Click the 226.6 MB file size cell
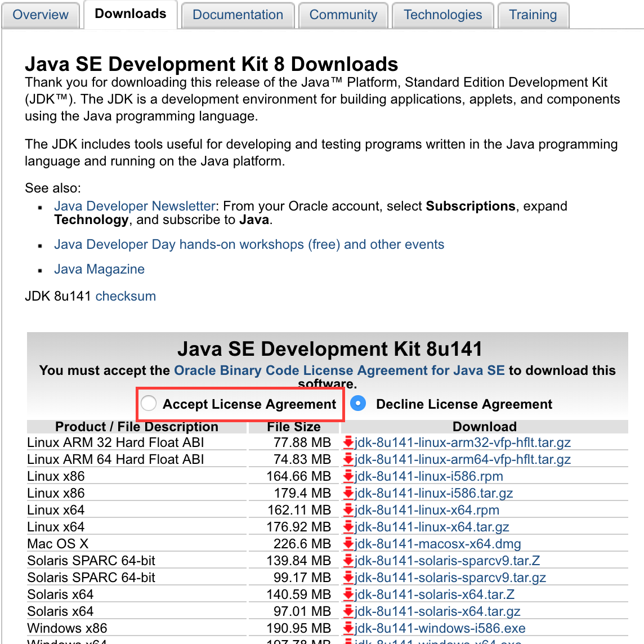Image resolution: width=644 pixels, height=644 pixels. point(294,543)
